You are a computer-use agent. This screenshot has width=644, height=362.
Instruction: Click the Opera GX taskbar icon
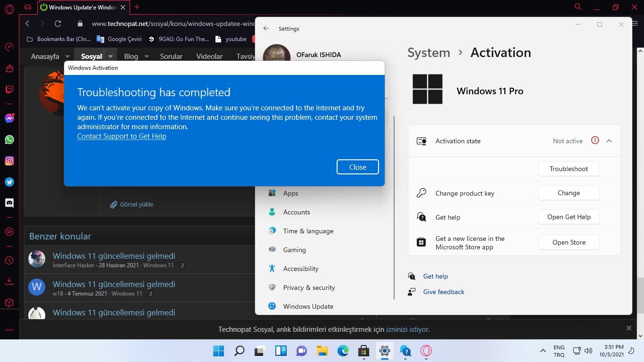click(x=426, y=351)
